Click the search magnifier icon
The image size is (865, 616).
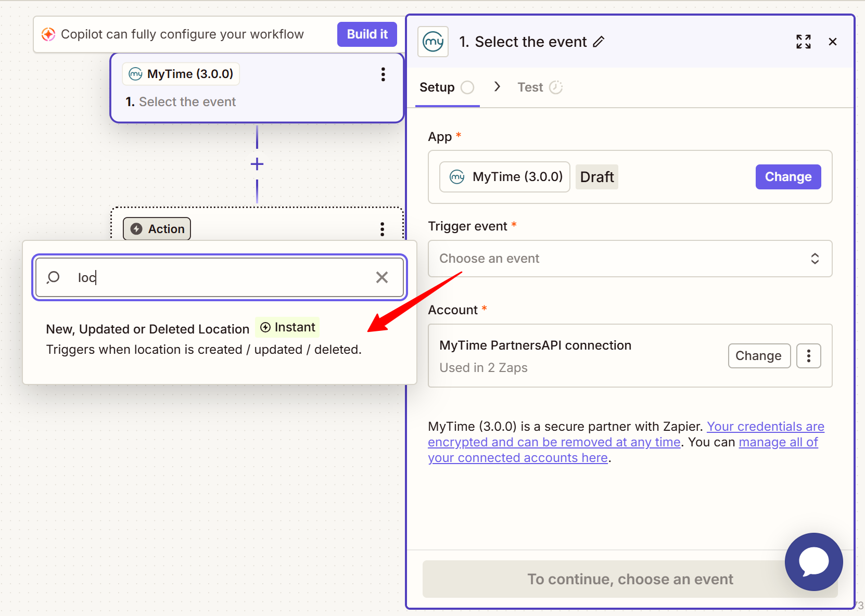[53, 277]
